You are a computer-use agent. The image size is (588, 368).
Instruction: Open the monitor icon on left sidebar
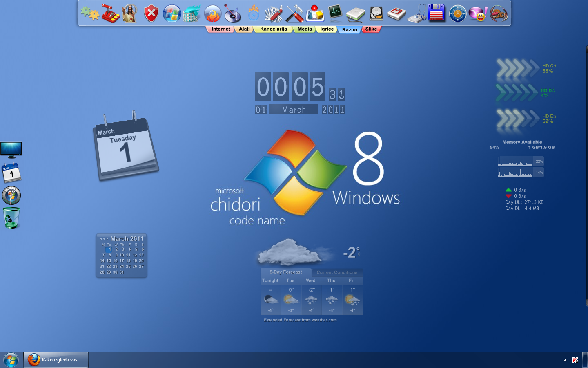click(11, 150)
